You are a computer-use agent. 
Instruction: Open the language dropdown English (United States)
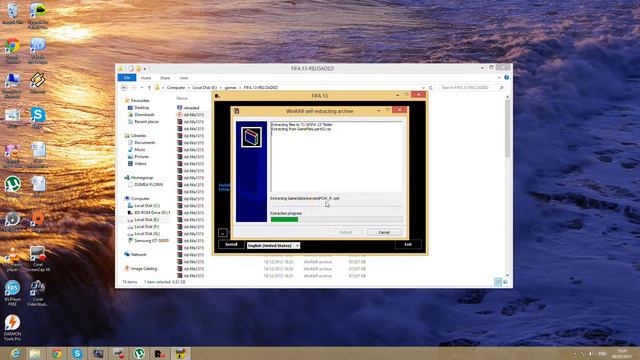coord(273,245)
